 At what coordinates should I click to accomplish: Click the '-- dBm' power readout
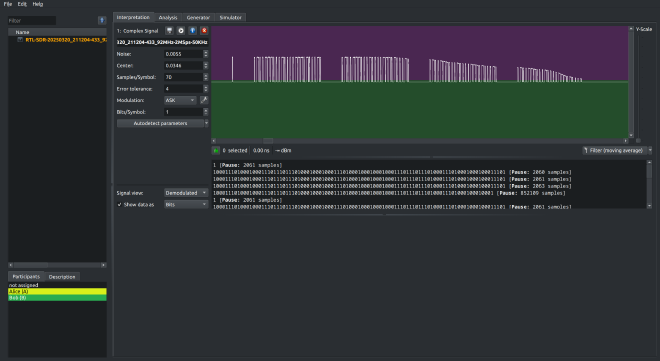pos(283,150)
